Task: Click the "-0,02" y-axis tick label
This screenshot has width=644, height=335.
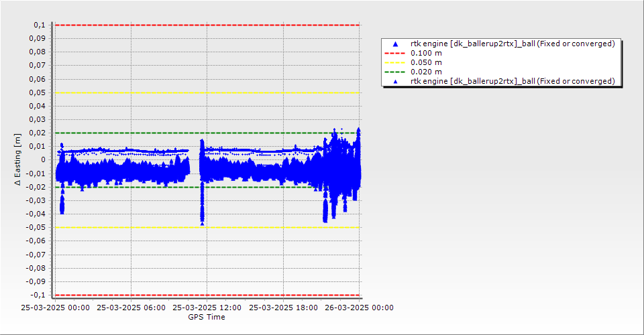Action: click(x=36, y=187)
